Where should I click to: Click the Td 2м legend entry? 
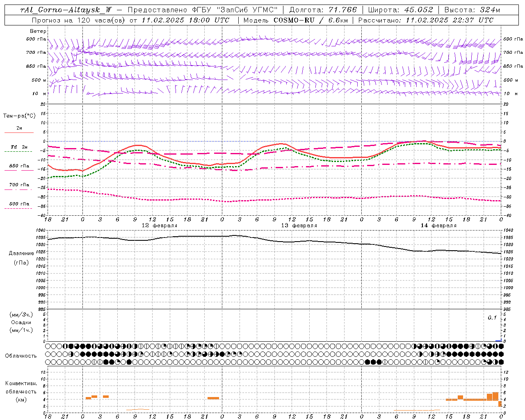click(19, 147)
